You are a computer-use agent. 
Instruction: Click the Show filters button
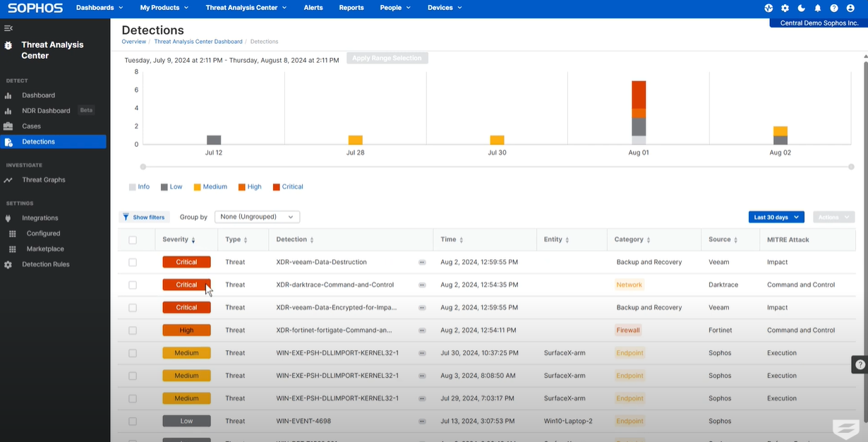click(x=145, y=217)
